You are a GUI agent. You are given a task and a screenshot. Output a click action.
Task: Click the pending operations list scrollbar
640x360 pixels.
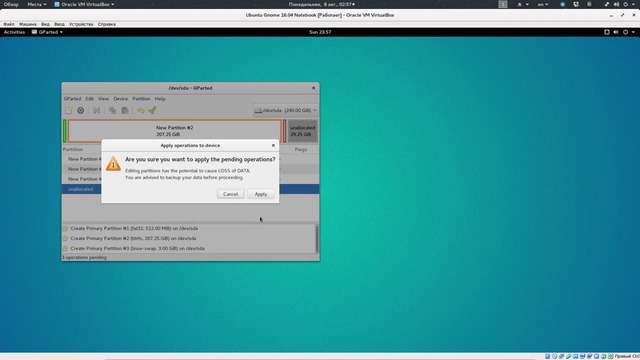[x=317, y=238]
